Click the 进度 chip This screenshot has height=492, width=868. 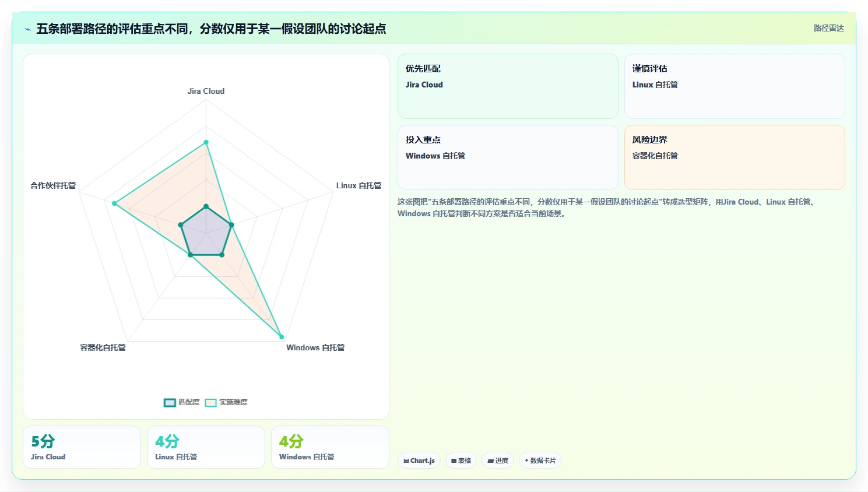(498, 461)
